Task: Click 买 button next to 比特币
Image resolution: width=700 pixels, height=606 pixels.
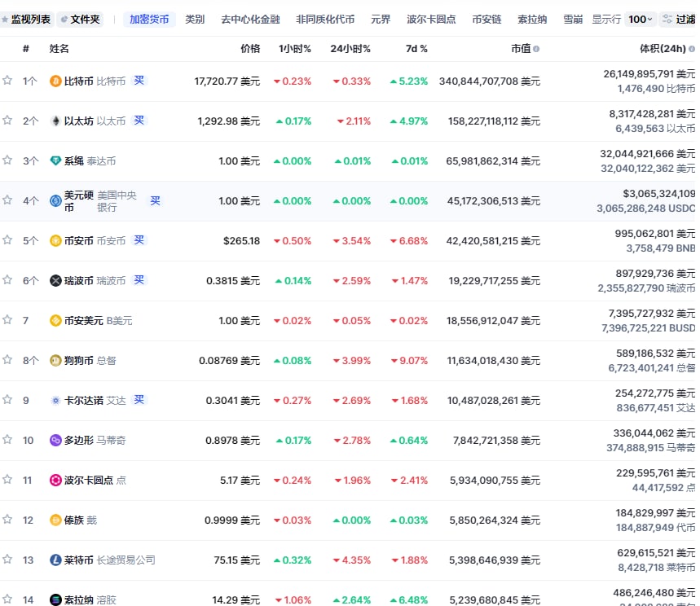Action: (139, 81)
